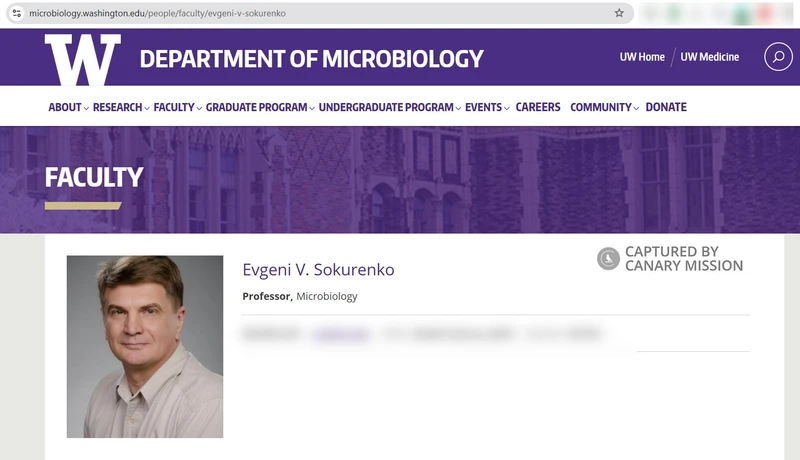Open the Community dropdown menu

(x=604, y=107)
